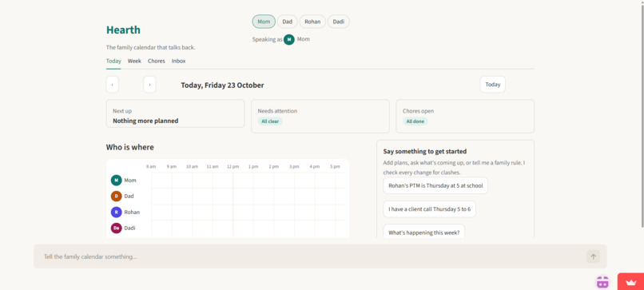This screenshot has width=644, height=290.
Task: Jump to Today with the Today button
Action: 493,85
